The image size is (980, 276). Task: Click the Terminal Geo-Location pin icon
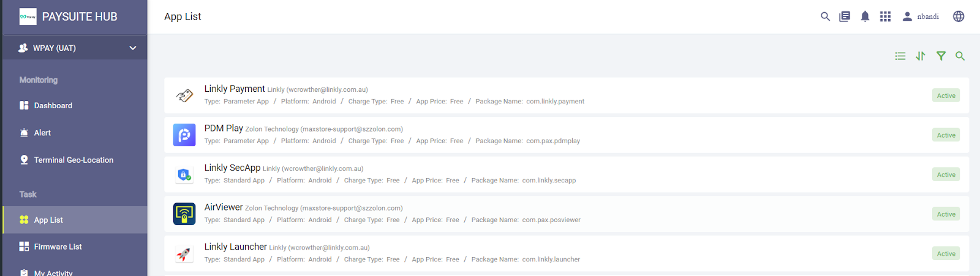click(x=24, y=160)
